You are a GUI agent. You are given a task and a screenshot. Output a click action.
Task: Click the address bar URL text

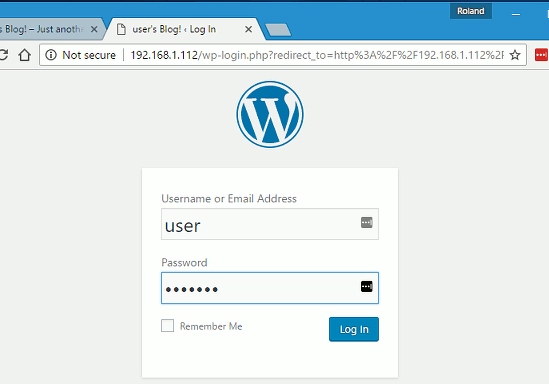point(317,55)
